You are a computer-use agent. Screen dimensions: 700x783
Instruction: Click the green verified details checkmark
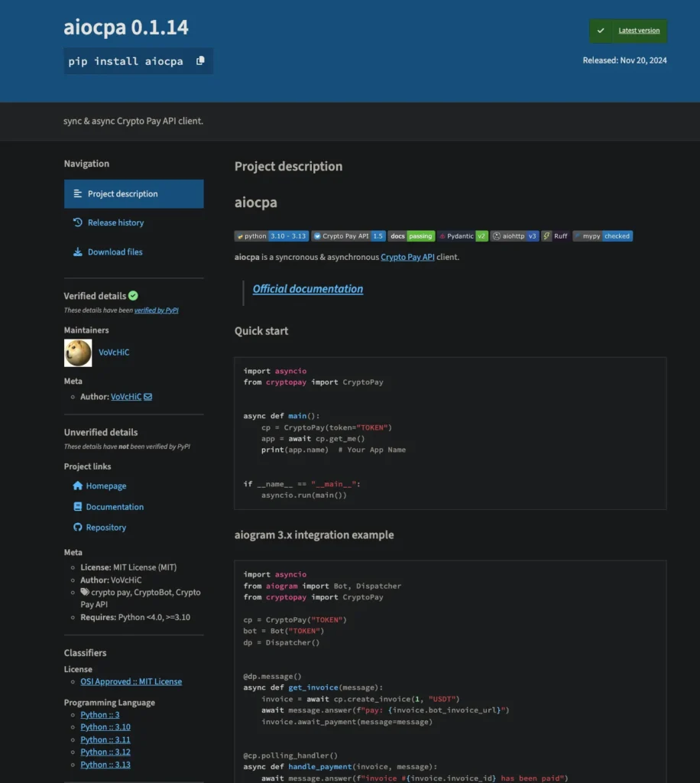133,296
